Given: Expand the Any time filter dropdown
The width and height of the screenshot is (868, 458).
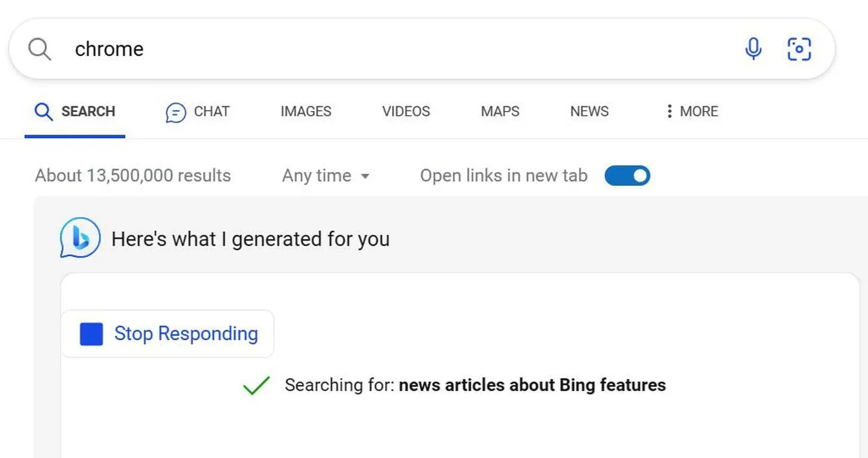Looking at the screenshot, I should coord(326,176).
